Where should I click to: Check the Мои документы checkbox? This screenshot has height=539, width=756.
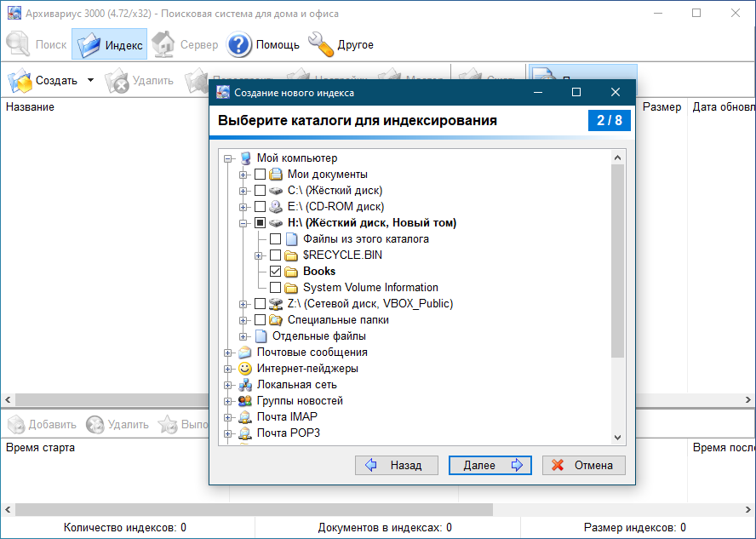[x=260, y=174]
